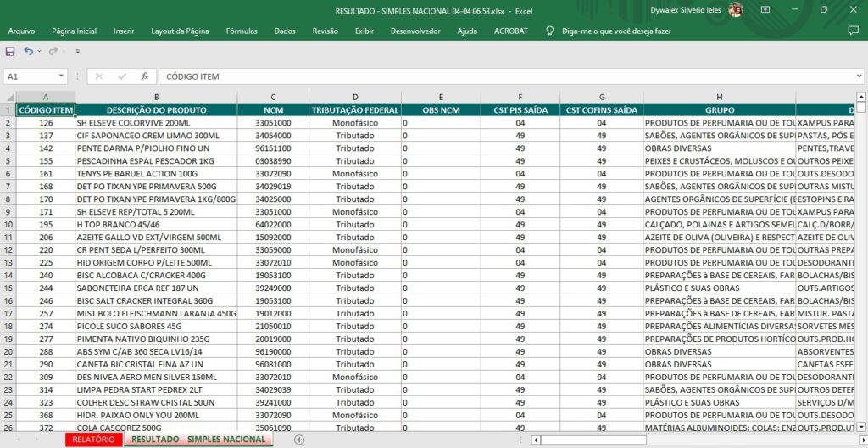The height and width of the screenshot is (448, 868).
Task: Open the Dados ribbon tab
Action: click(x=285, y=31)
